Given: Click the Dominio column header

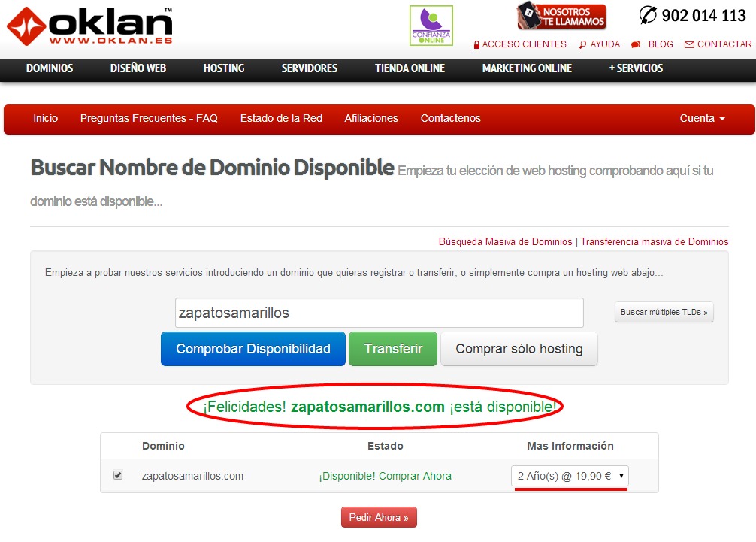Looking at the screenshot, I should [x=163, y=446].
